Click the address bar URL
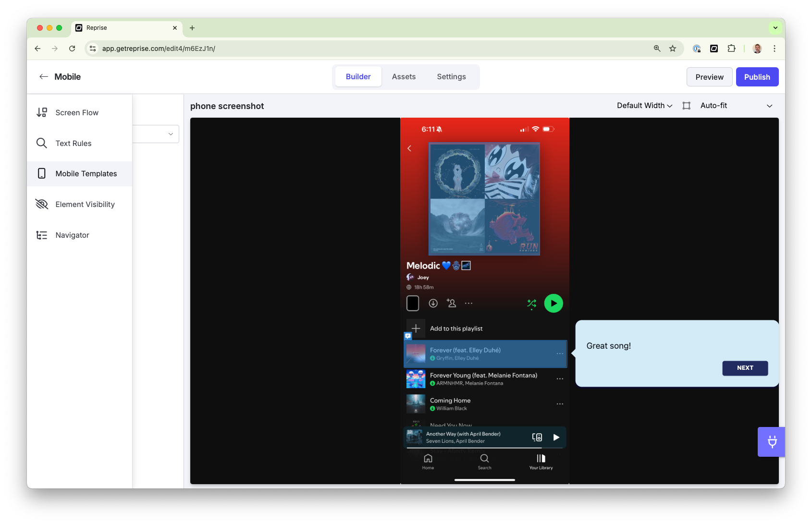This screenshot has width=812, height=524. [x=159, y=49]
